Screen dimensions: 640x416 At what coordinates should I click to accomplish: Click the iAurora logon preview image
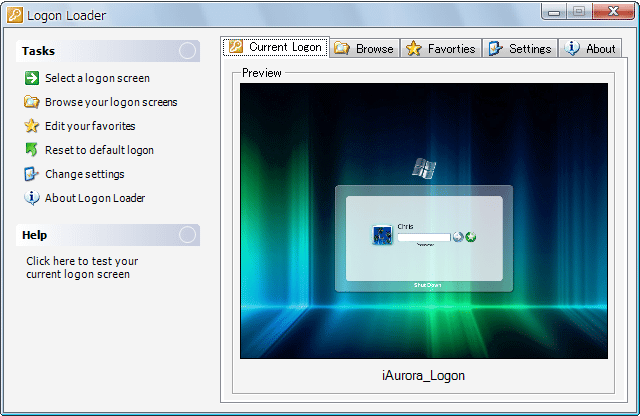424,221
